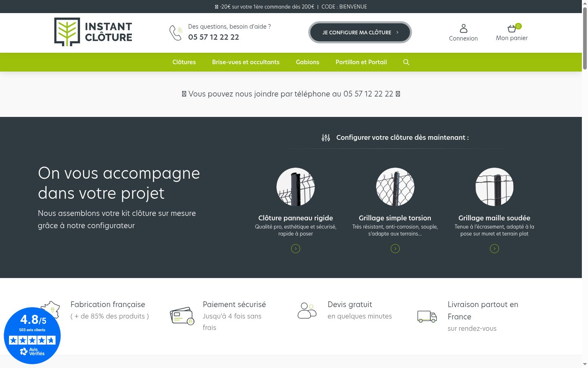Click the Fabrication française heading
The width and height of the screenshot is (588, 368).
tap(108, 305)
